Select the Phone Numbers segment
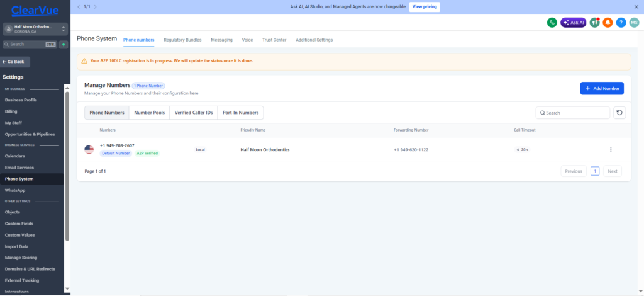The width and height of the screenshot is (644, 296). tap(107, 113)
